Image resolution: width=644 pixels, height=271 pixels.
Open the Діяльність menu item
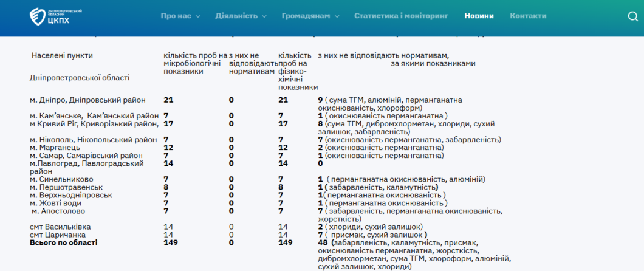(x=236, y=16)
